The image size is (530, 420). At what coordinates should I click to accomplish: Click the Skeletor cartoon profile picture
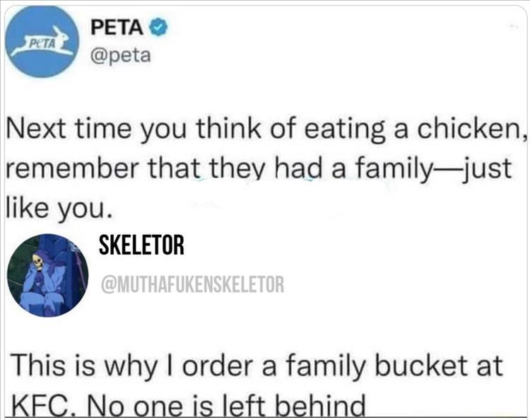coord(47,275)
